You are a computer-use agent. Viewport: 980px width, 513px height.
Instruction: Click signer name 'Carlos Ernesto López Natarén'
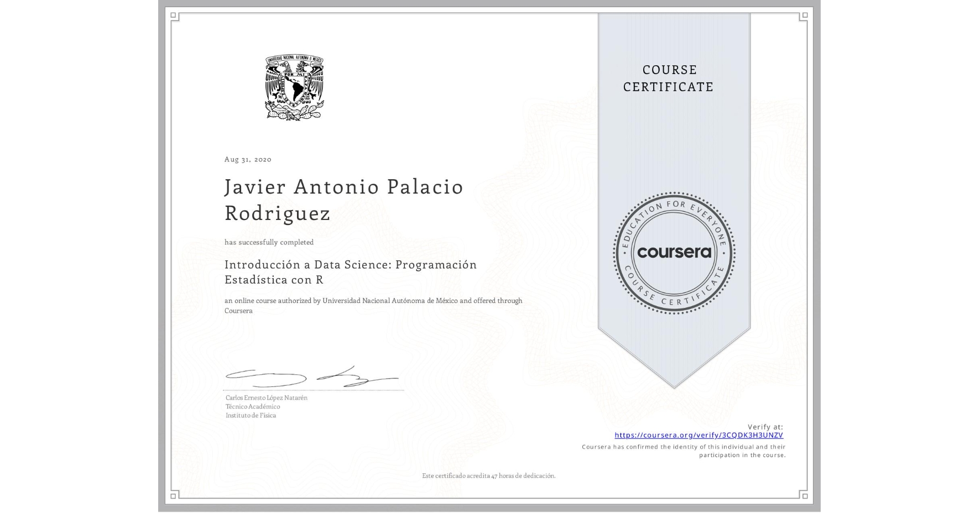click(267, 397)
